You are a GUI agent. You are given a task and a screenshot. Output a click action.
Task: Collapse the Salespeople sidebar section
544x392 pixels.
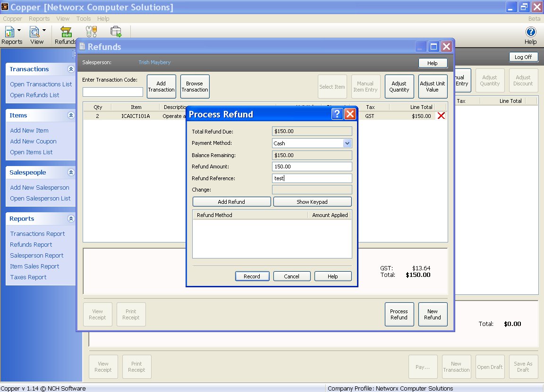[71, 172]
